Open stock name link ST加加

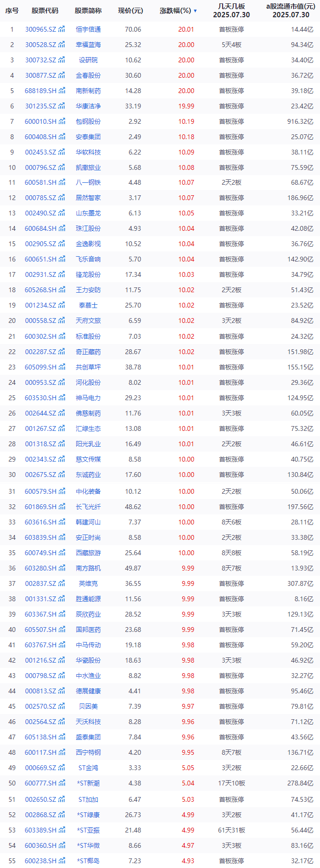click(x=88, y=799)
